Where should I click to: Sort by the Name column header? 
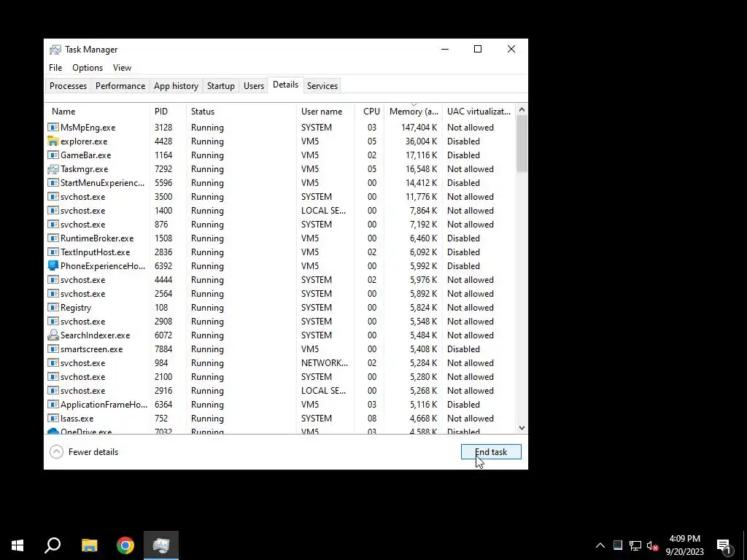pyautogui.click(x=97, y=112)
